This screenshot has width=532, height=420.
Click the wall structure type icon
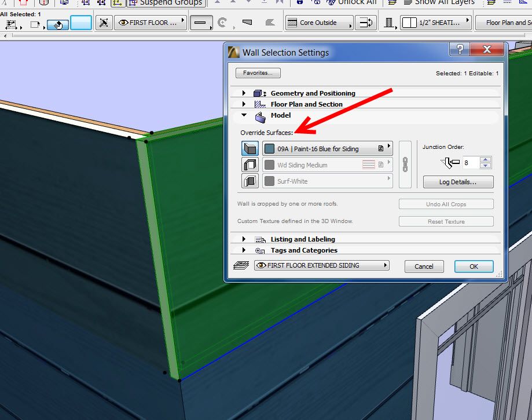pos(390,23)
